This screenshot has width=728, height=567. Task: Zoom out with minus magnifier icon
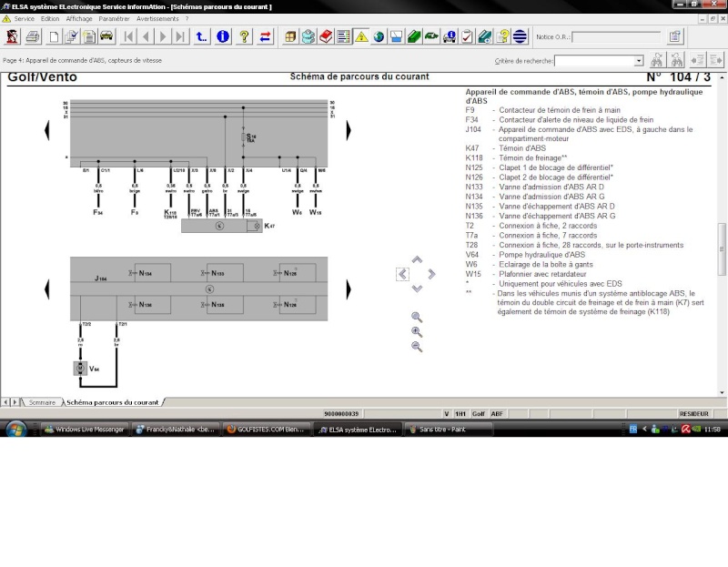[417, 347]
